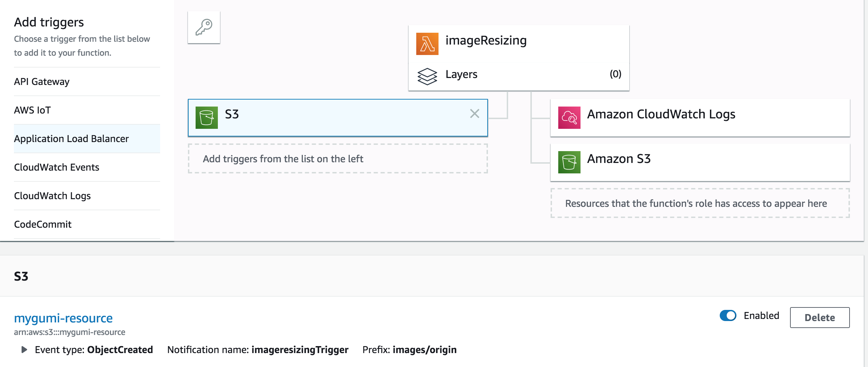Add an API Gateway trigger
Image resolution: width=868 pixels, height=367 pixels.
(87, 81)
